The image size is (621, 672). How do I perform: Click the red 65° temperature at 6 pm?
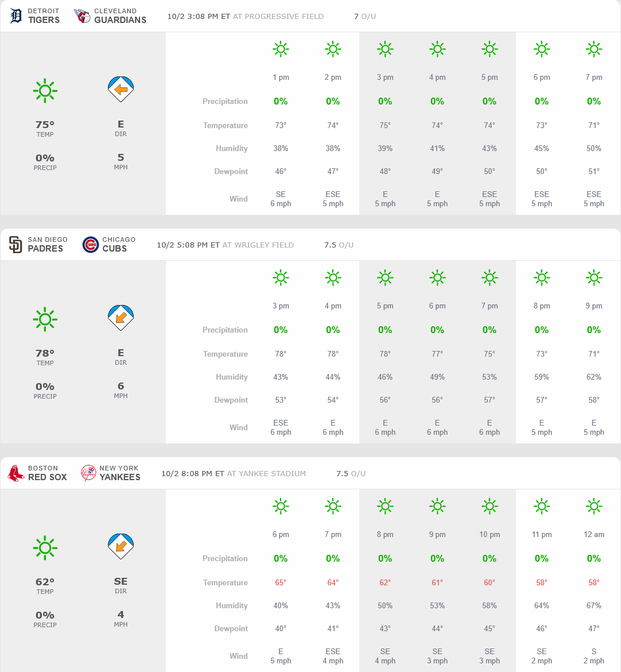pyautogui.click(x=281, y=582)
